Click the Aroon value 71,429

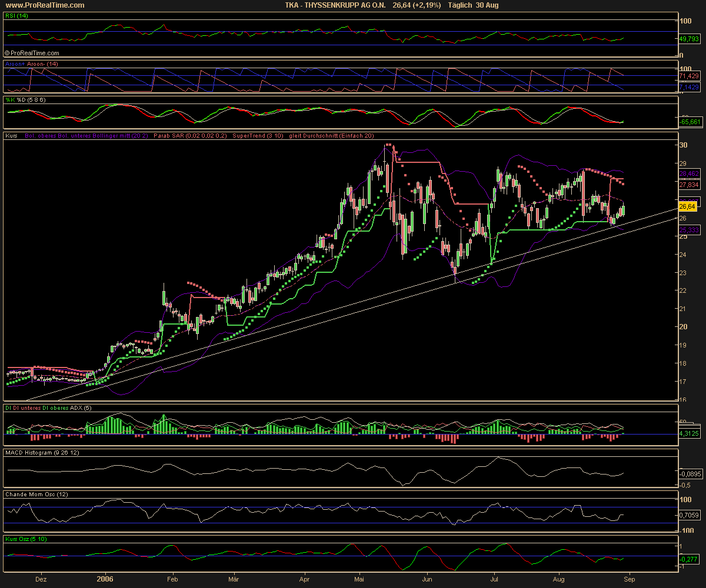(689, 76)
